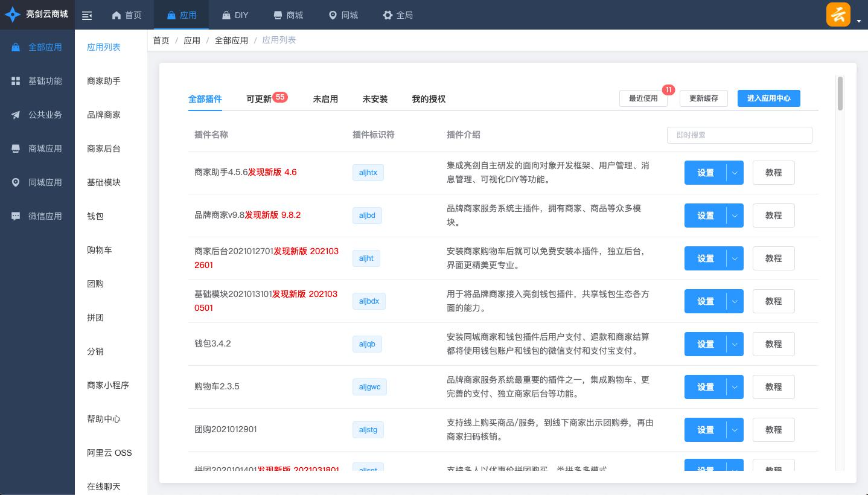The height and width of the screenshot is (495, 868).
Task: Open 阿里云 OSS in submenu
Action: point(109,453)
